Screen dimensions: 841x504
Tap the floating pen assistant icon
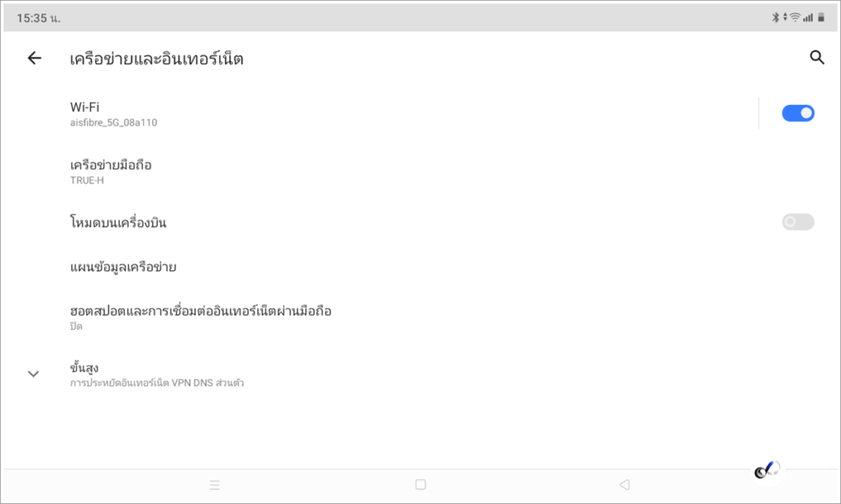coord(767,470)
